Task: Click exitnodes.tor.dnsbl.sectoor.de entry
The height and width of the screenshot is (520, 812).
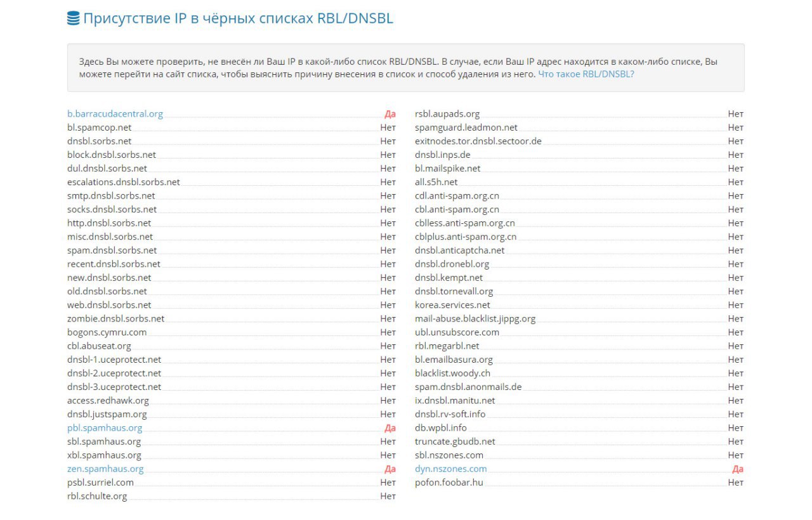Action: [478, 141]
